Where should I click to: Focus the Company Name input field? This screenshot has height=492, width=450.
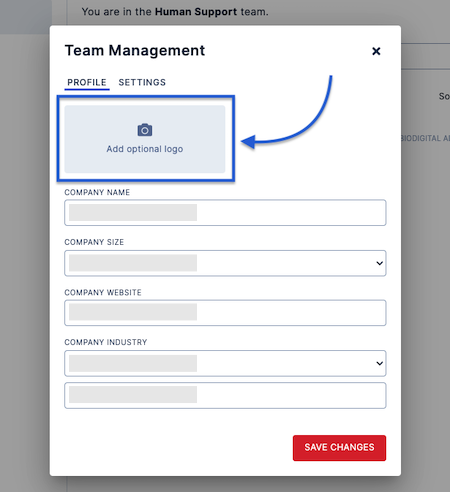225,213
